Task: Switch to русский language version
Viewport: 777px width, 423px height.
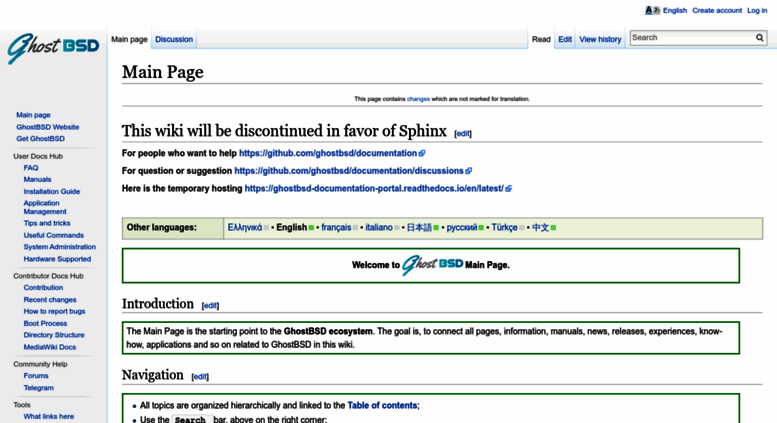Action: 462,228
